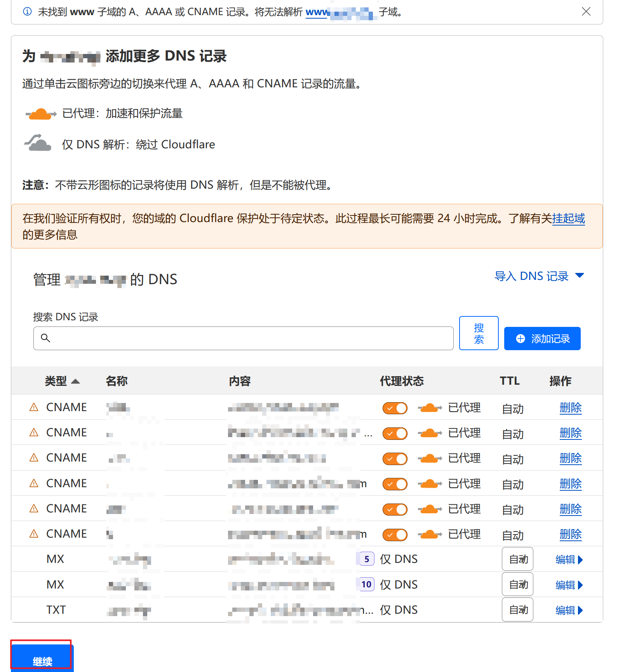Toggle proxy off for the first CNAME record
632x672 pixels.
point(395,408)
